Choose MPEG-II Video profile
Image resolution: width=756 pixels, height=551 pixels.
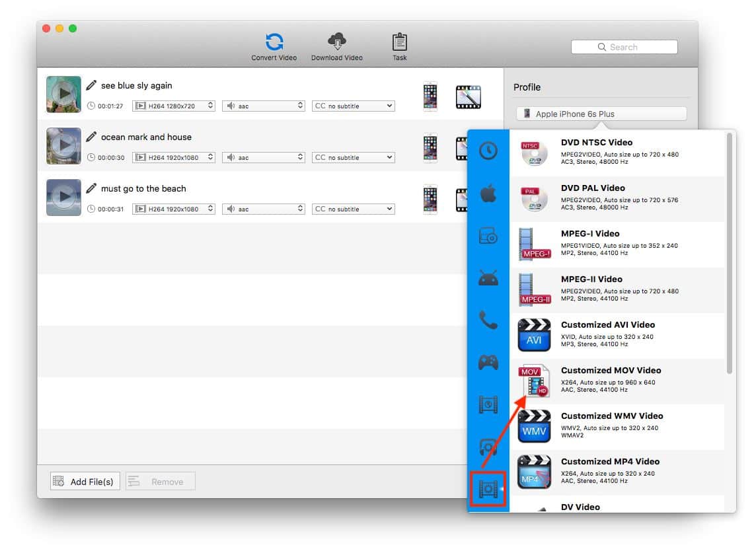click(617, 290)
